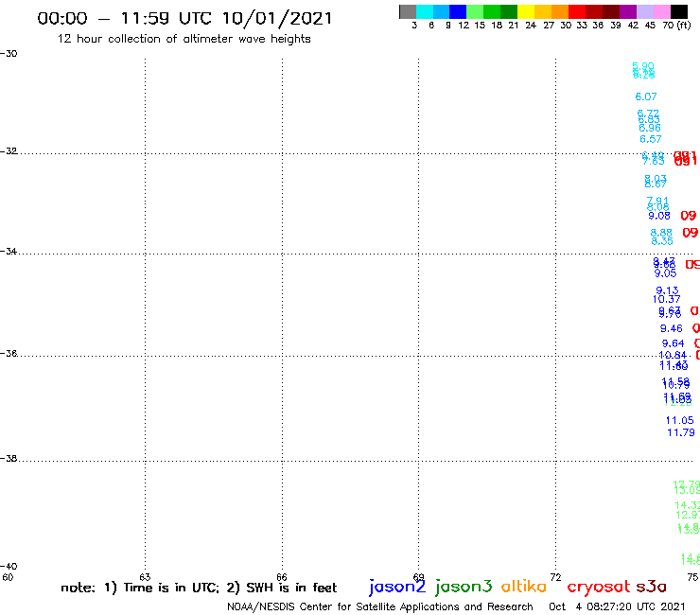Select the yellow swatch in the wave height scale

click(526, 11)
